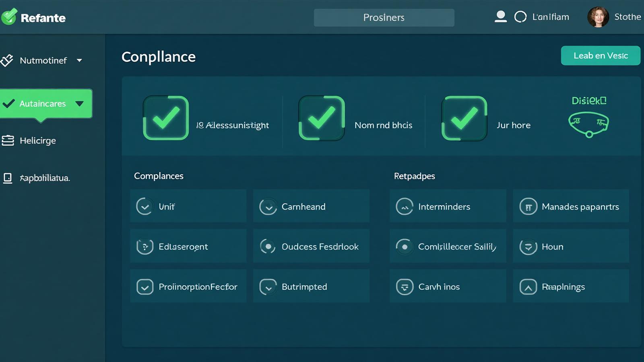Click the Prosiners search field
The height and width of the screenshot is (362, 644).
click(x=384, y=18)
